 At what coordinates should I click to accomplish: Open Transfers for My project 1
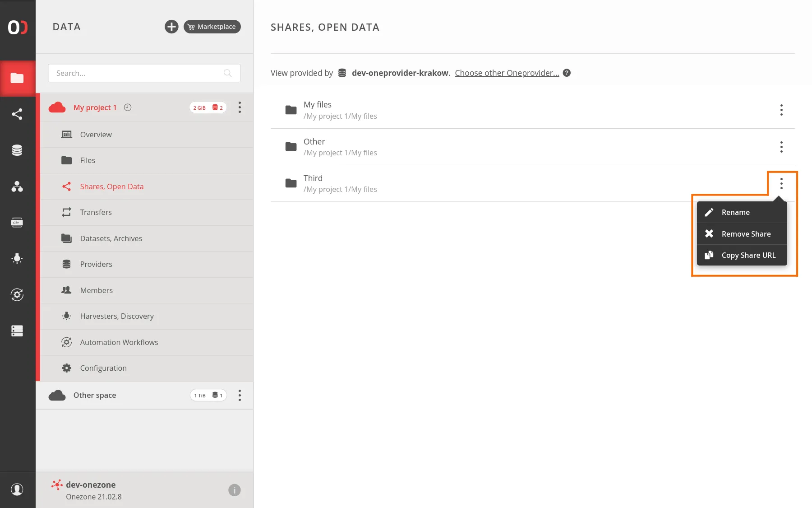pos(95,212)
